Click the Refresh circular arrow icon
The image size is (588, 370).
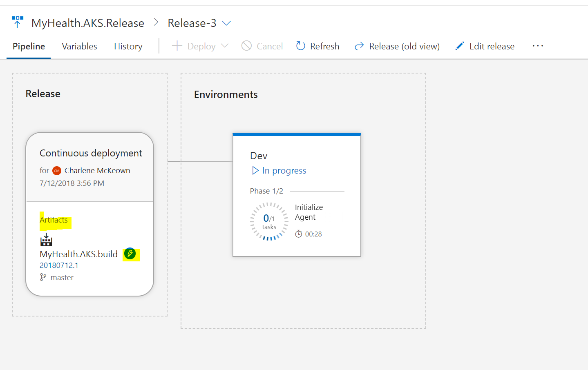point(301,46)
